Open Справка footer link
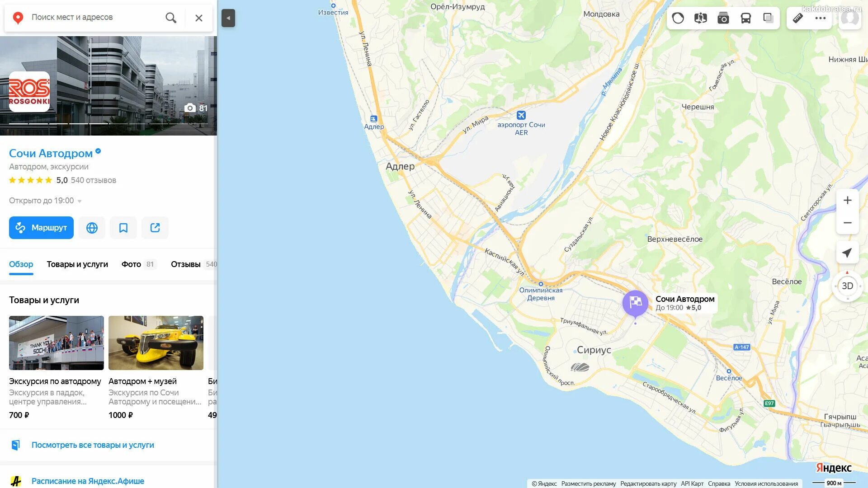Image resolution: width=868 pixels, height=488 pixels. pyautogui.click(x=719, y=483)
